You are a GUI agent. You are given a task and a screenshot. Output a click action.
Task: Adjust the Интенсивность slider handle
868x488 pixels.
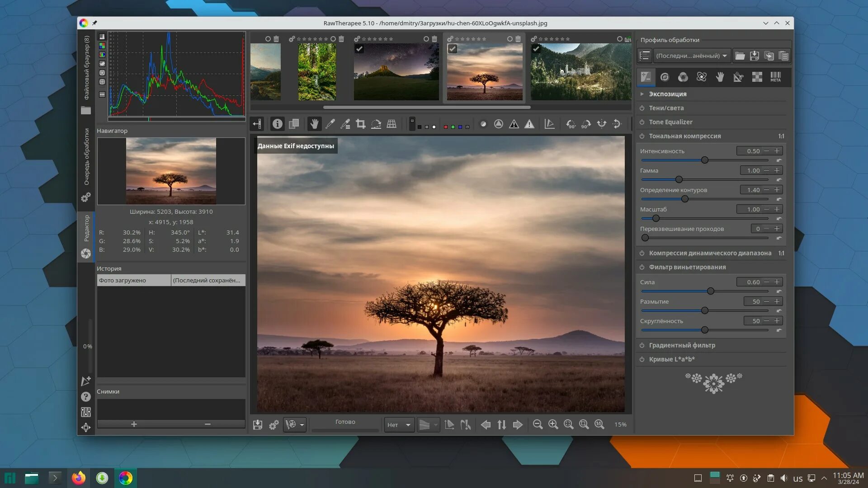pyautogui.click(x=704, y=160)
